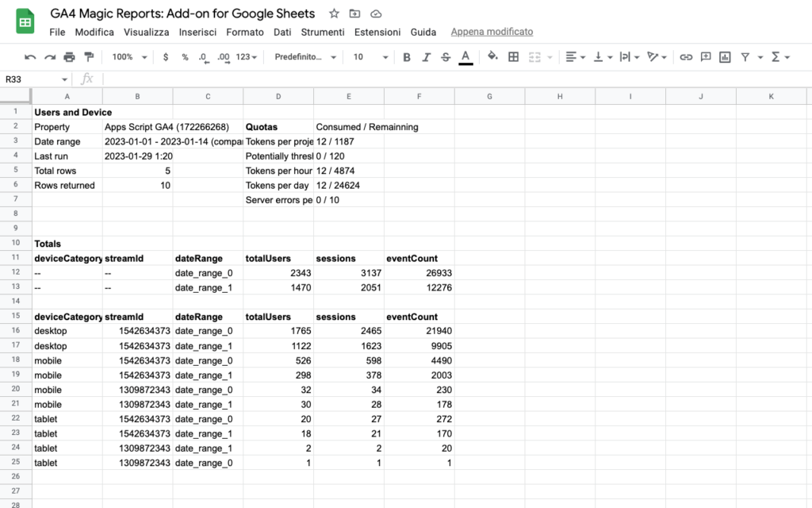Select cell 'Apps Script GA4 (172266268)'

[x=137, y=127]
